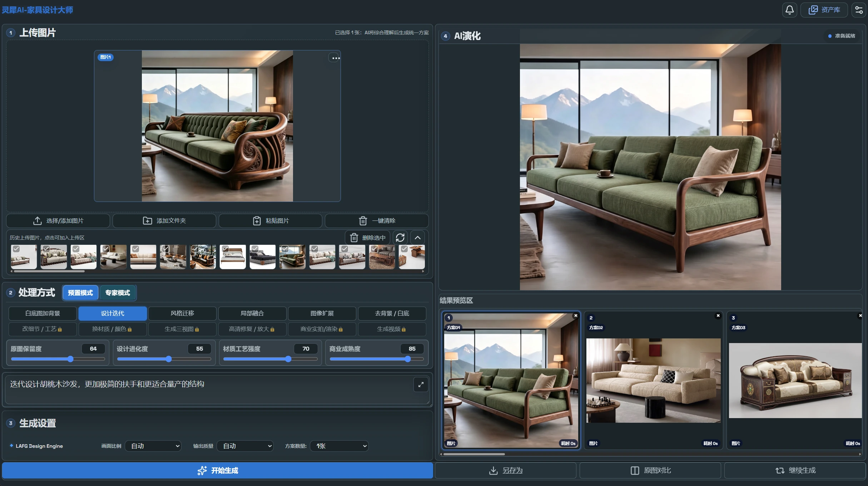This screenshot has height=486, width=868.
Task: Adjust the 原图保留度 slider
Action: point(58,359)
